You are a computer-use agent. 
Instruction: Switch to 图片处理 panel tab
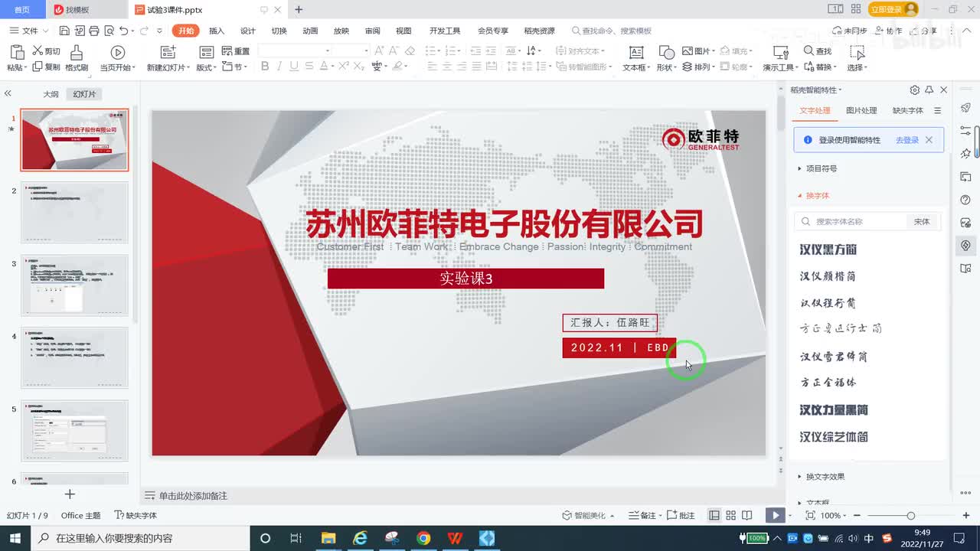tap(861, 111)
